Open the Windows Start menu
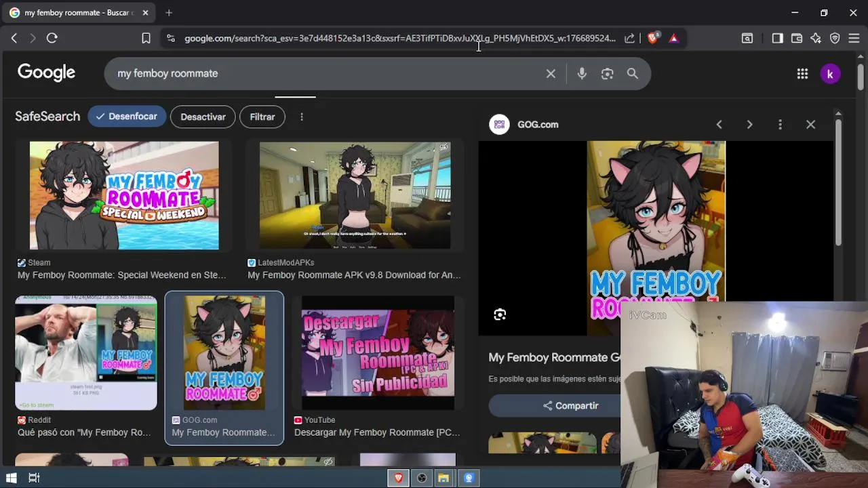 pos(11,478)
